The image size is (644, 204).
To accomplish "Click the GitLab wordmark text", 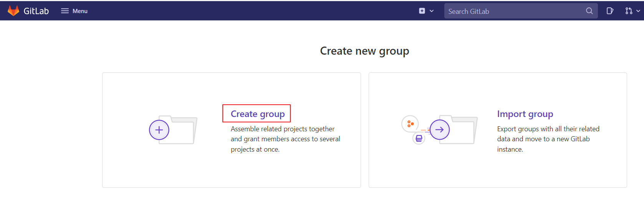I will [x=36, y=11].
